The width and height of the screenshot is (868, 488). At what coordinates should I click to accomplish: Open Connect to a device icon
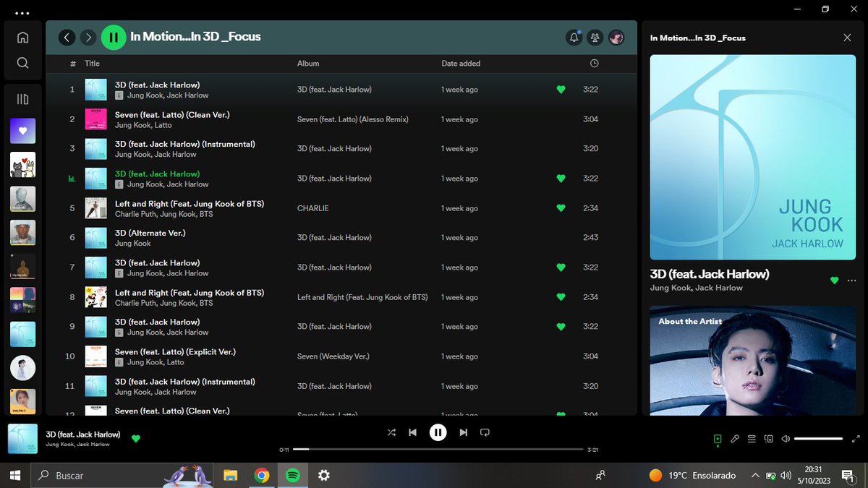click(769, 438)
